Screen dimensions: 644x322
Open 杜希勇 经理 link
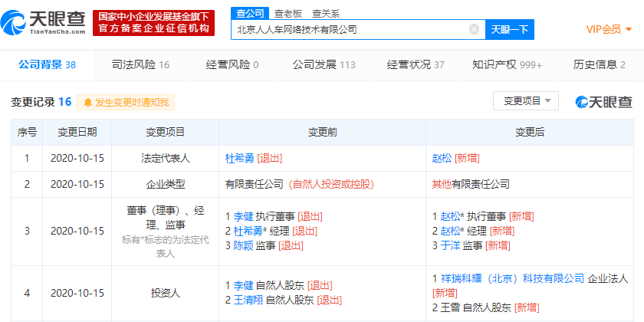pos(248,231)
